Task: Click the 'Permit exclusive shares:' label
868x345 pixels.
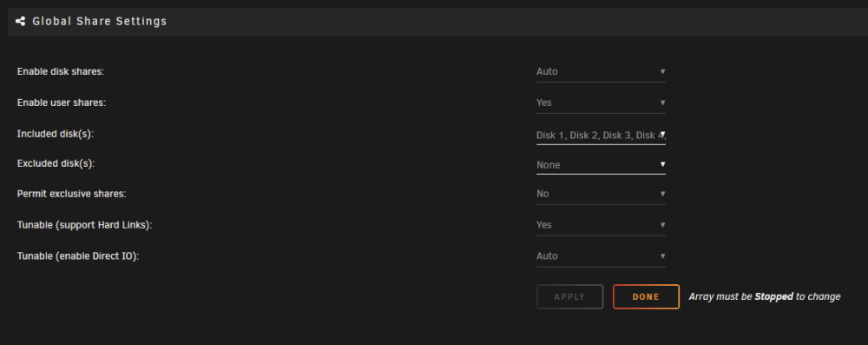Action: (x=72, y=194)
